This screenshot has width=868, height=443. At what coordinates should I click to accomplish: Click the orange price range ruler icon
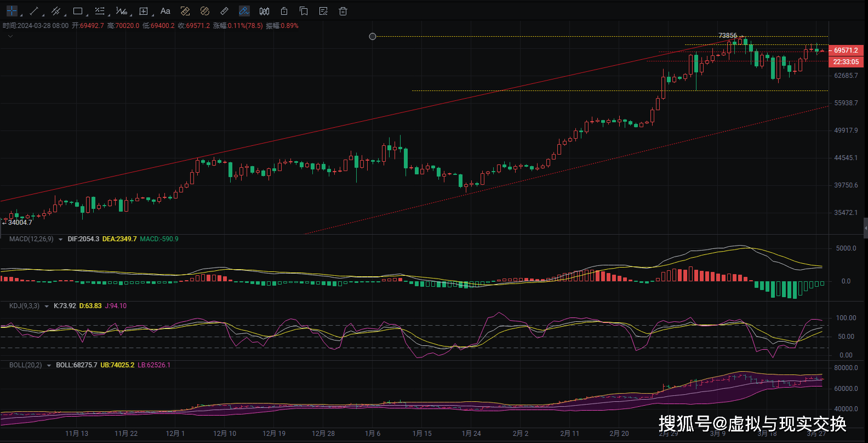pyautogui.click(x=185, y=11)
